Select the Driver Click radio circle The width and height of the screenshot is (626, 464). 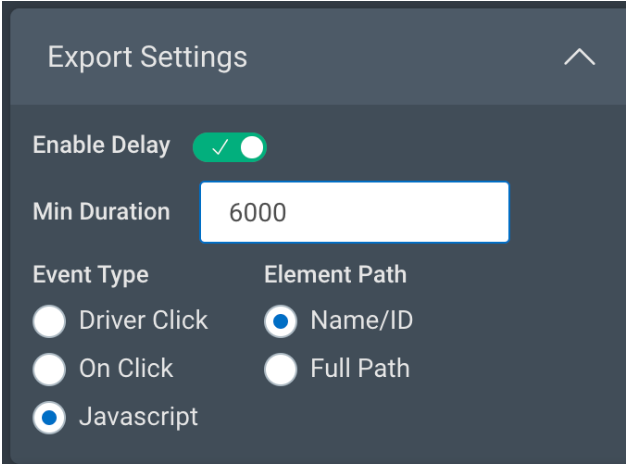[x=49, y=322]
